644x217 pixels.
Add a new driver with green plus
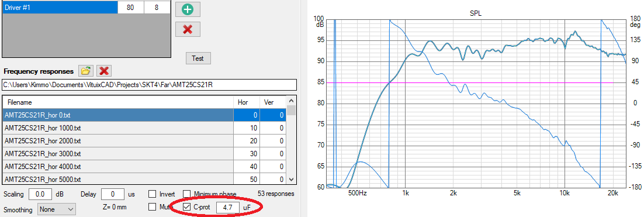point(188,9)
